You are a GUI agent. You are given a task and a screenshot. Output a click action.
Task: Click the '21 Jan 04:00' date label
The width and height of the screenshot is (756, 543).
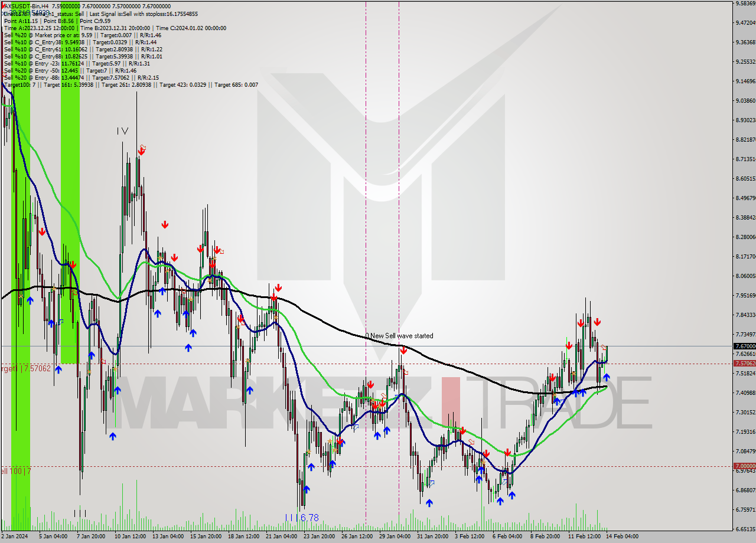click(x=281, y=537)
